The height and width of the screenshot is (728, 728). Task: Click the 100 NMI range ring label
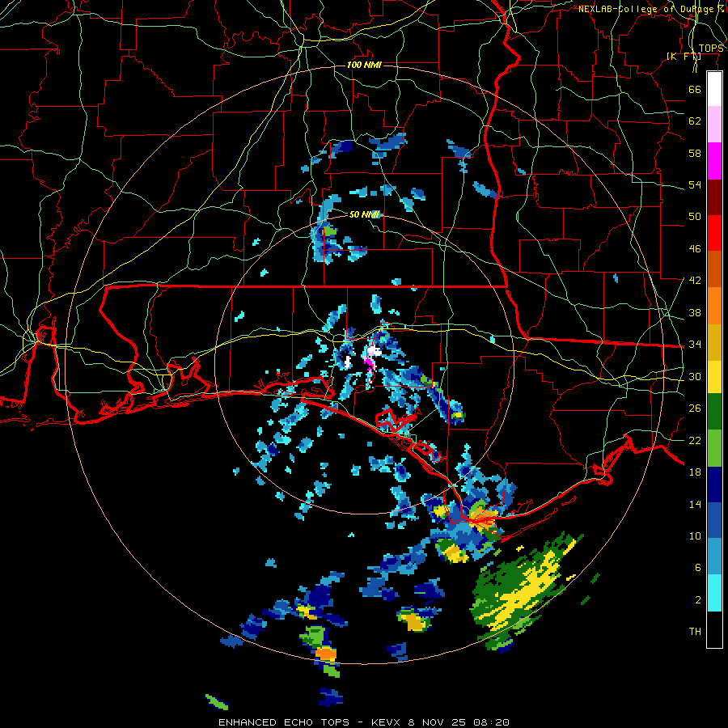364,65
